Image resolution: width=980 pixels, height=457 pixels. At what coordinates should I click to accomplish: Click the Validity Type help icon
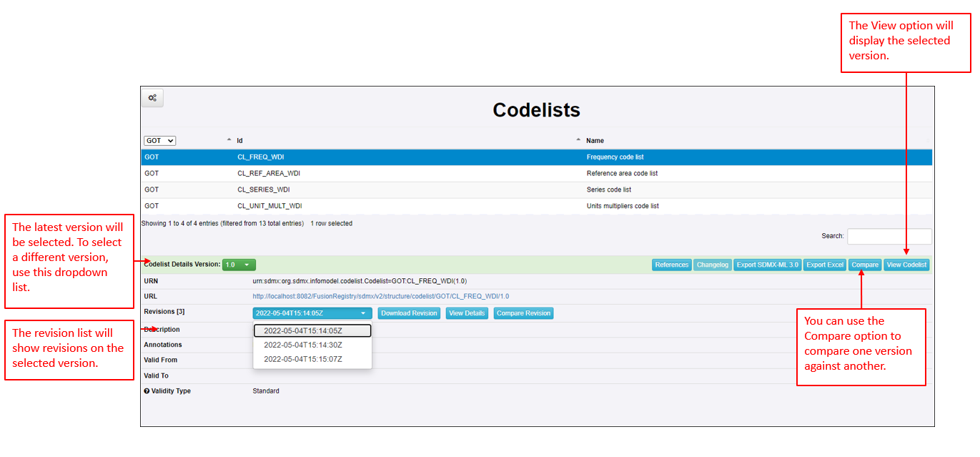(x=147, y=391)
